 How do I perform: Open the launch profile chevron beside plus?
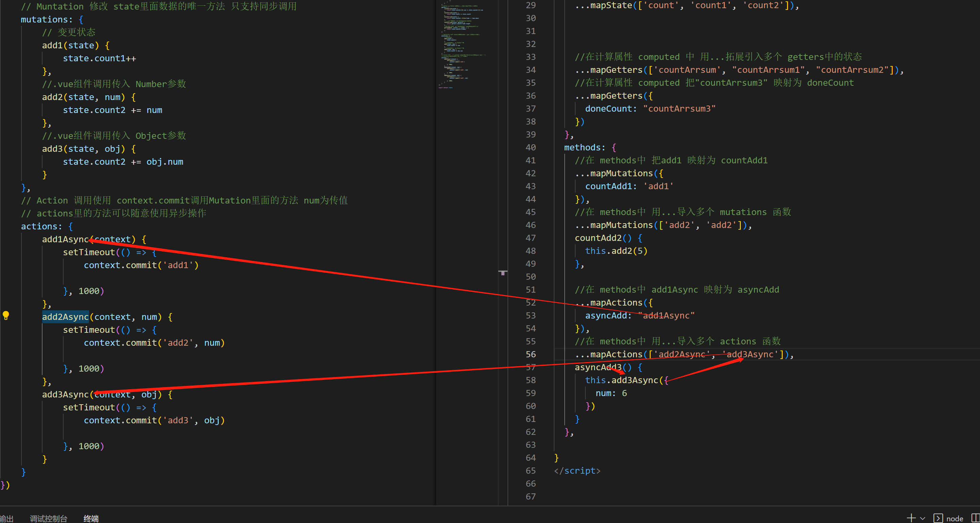click(923, 518)
